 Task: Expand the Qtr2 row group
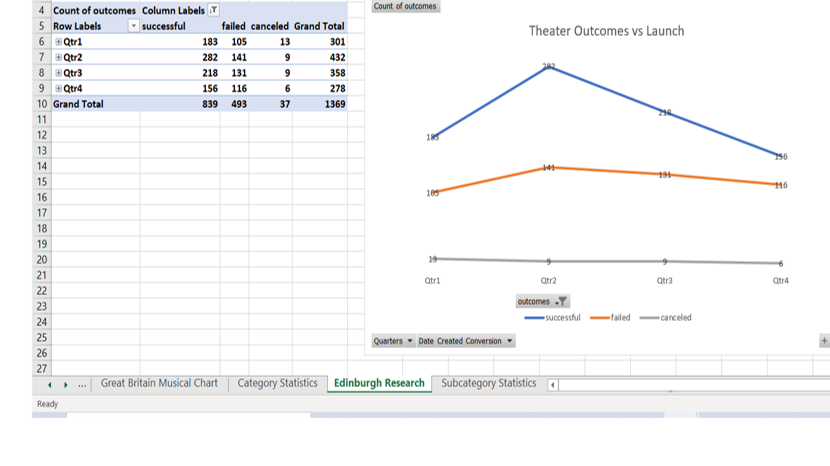[58, 57]
